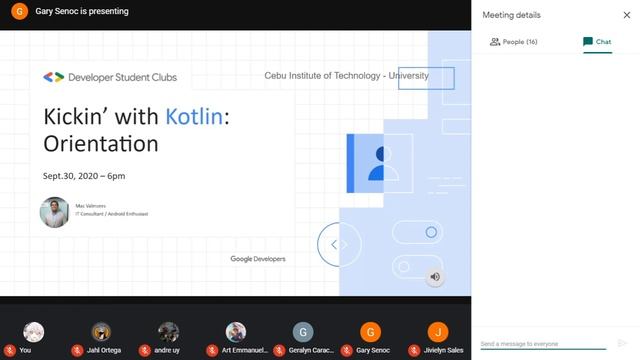Click 'Kickin' with Kotlin: Orientation' slide title

(137, 130)
